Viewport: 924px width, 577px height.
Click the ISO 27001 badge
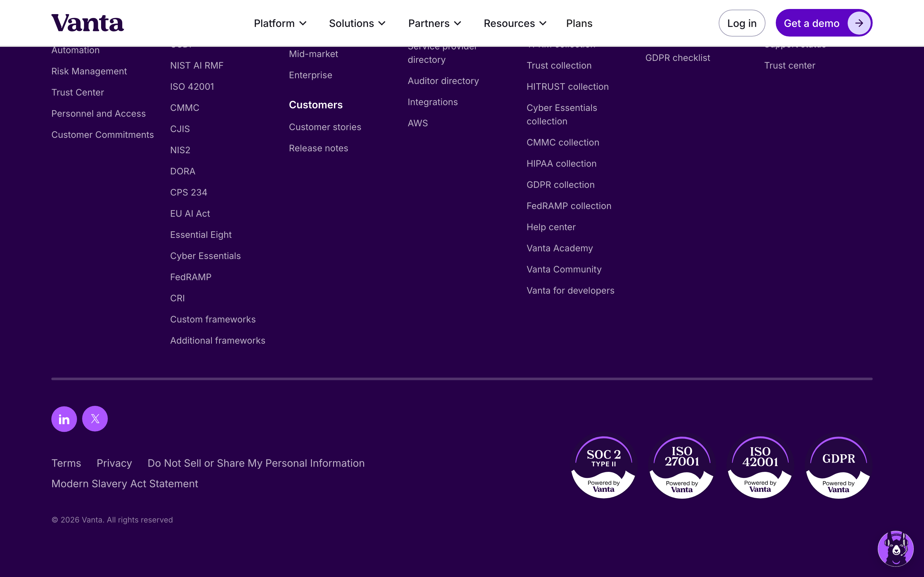(x=681, y=467)
